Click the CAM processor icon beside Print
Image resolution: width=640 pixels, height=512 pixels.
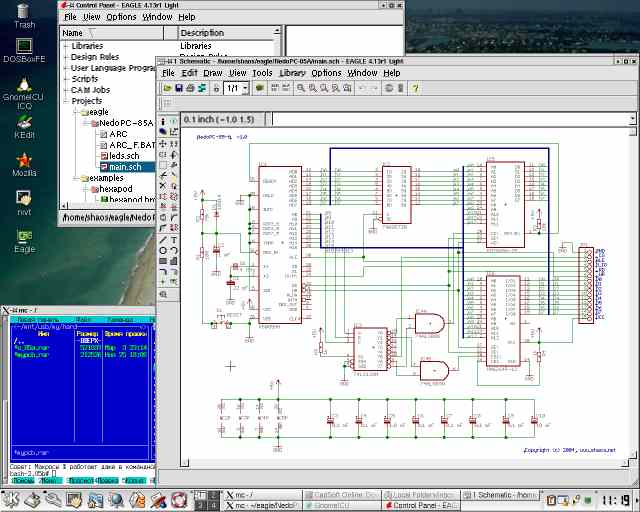click(202, 88)
